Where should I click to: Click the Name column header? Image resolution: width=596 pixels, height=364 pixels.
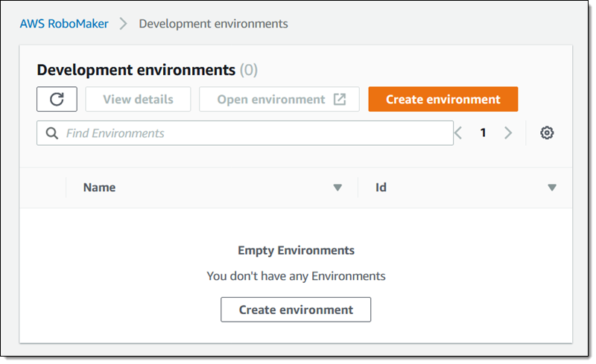100,188
